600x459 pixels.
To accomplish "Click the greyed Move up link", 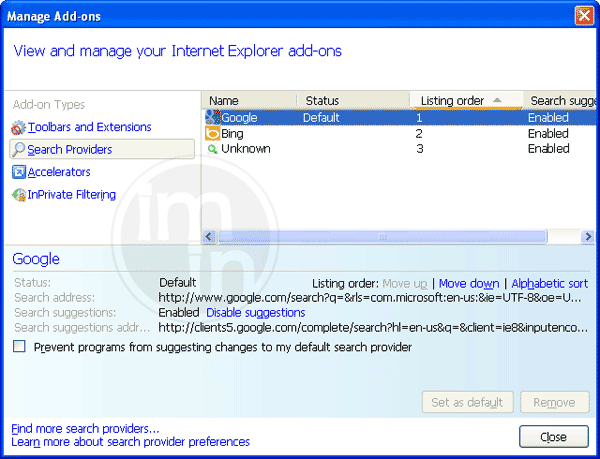I will pyautogui.click(x=404, y=283).
